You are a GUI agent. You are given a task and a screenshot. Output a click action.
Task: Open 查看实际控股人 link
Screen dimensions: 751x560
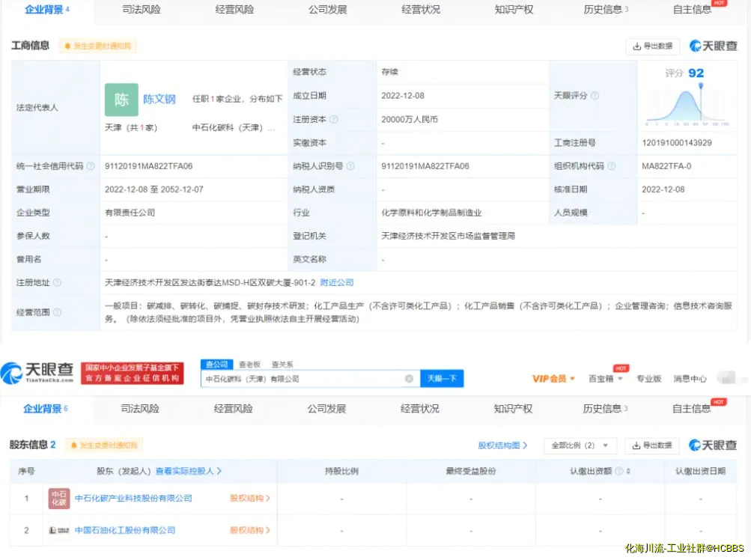click(x=188, y=471)
